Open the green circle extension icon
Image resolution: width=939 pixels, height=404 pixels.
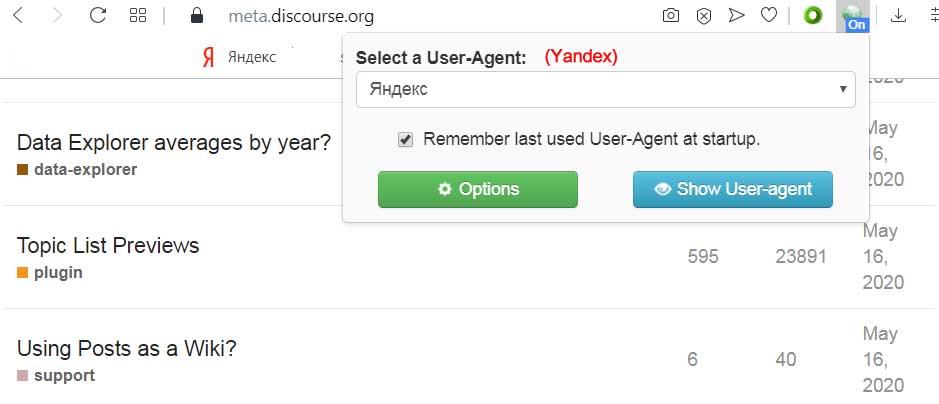pos(813,16)
